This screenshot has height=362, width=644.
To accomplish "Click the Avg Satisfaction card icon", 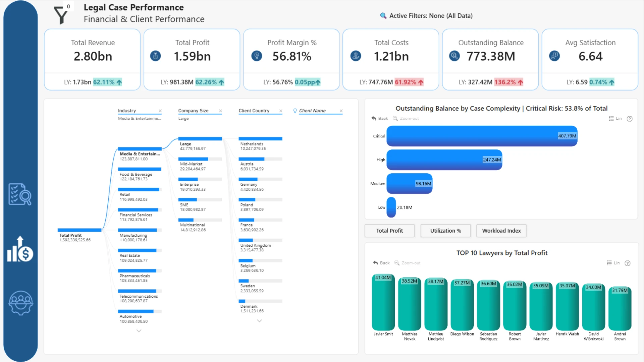I will [554, 56].
